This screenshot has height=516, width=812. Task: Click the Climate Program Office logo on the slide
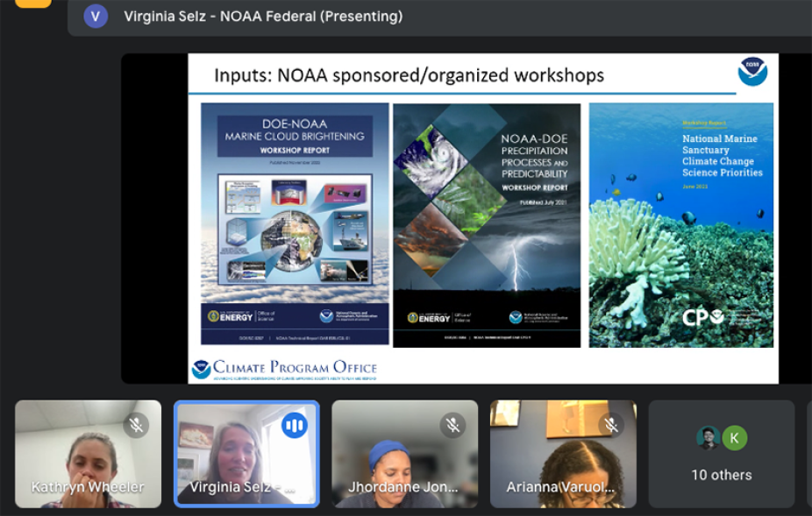pos(284,369)
